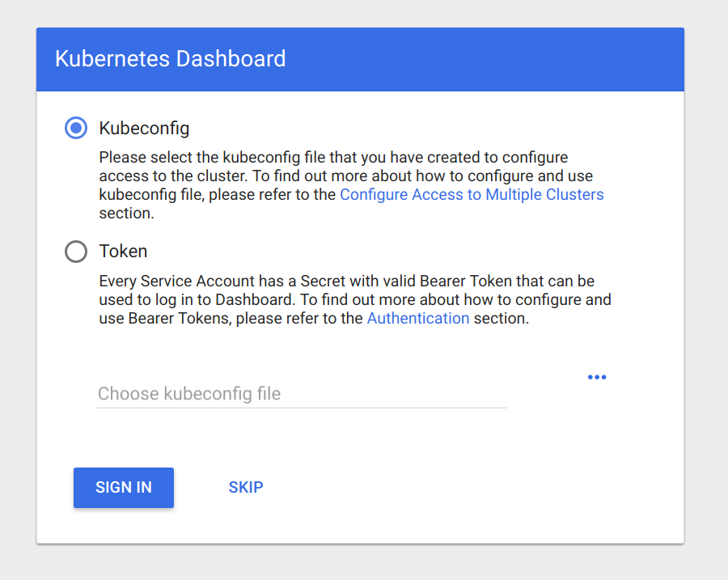728x580 pixels.
Task: Follow the Authentication documentation link
Action: (x=418, y=318)
